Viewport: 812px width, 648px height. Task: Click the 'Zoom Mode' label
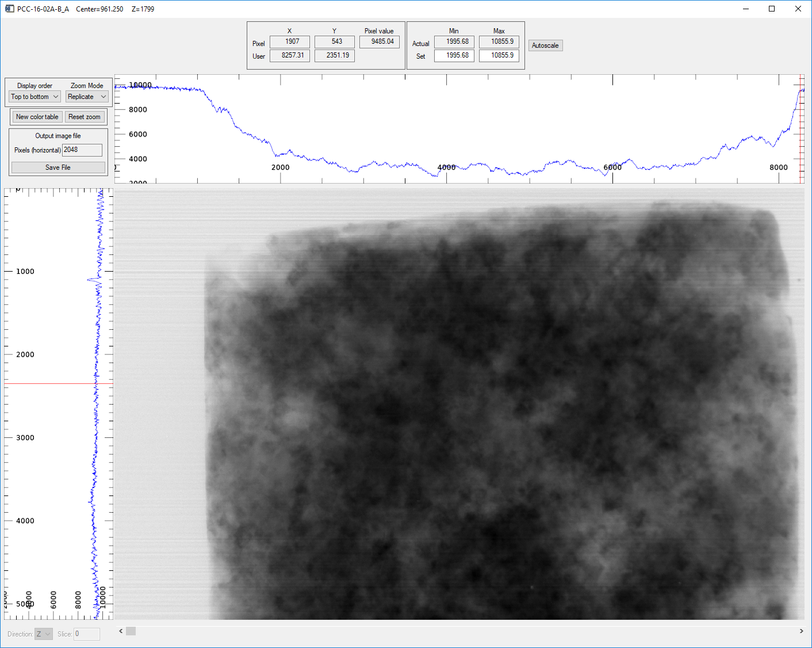[87, 86]
